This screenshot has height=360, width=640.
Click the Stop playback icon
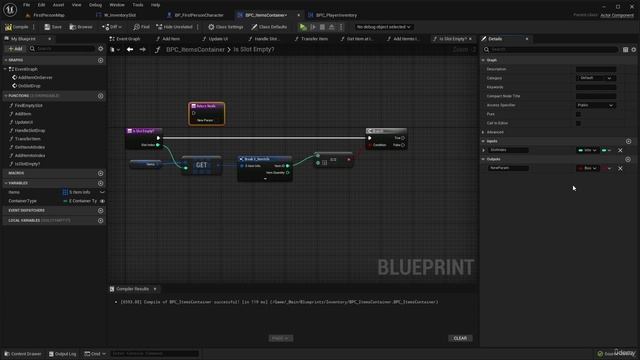tap(322, 27)
